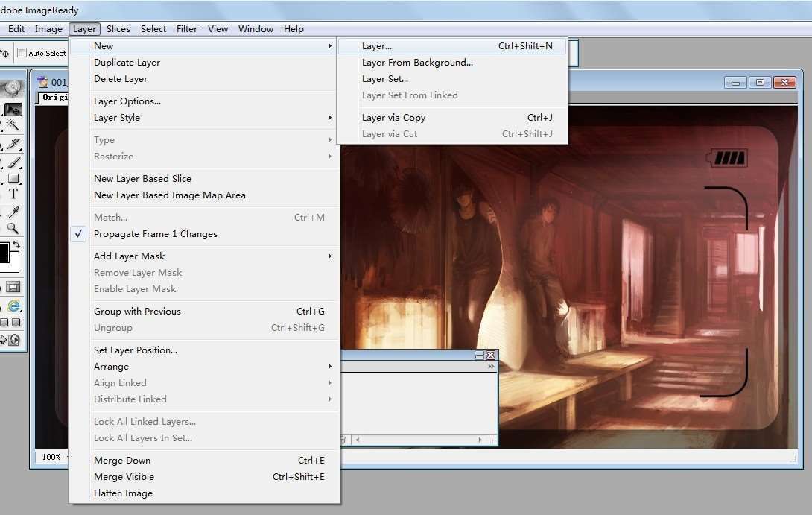The height and width of the screenshot is (515, 812).
Task: Maximize the image document window
Action: coord(760,83)
